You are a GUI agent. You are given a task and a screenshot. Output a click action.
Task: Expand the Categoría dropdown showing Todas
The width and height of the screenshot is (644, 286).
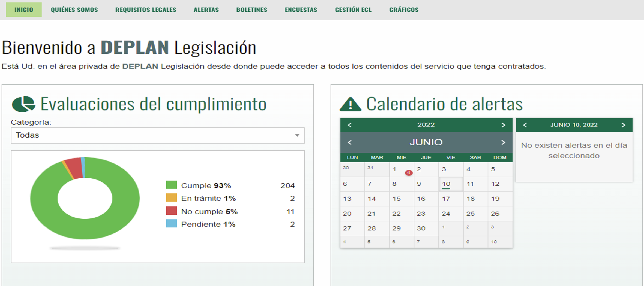158,135
